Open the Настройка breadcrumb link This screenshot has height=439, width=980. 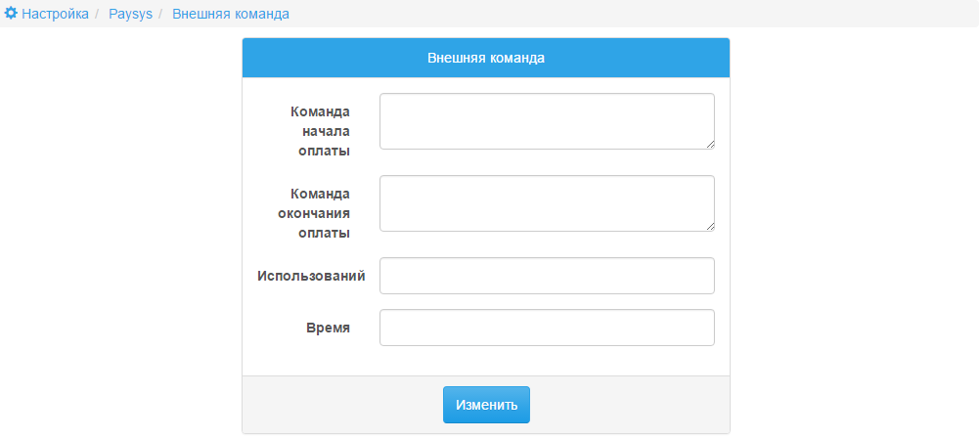pos(55,14)
